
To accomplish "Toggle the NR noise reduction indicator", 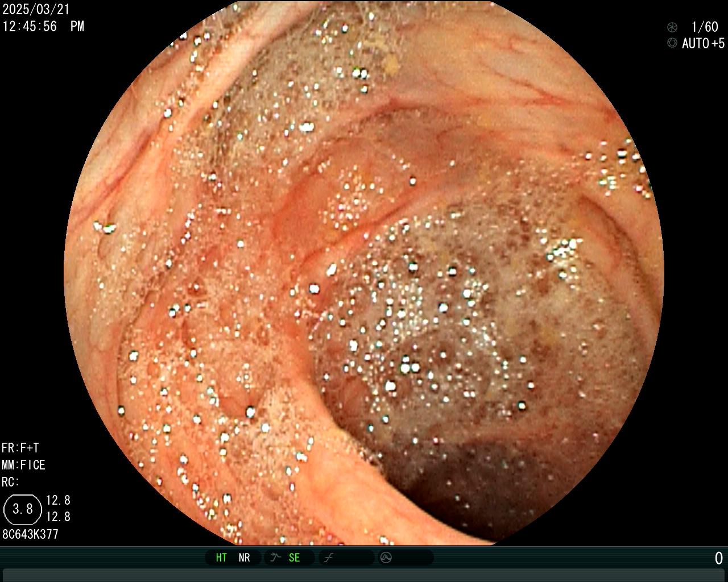I will (244, 558).
